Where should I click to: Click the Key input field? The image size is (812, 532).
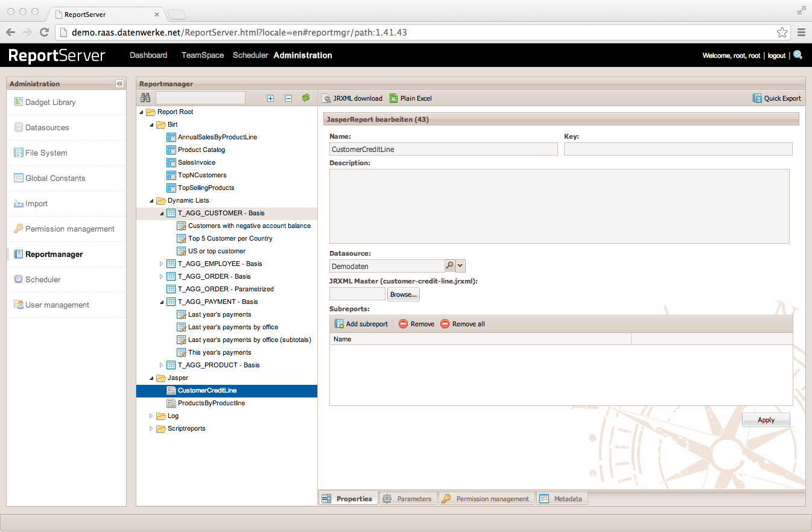pos(678,149)
